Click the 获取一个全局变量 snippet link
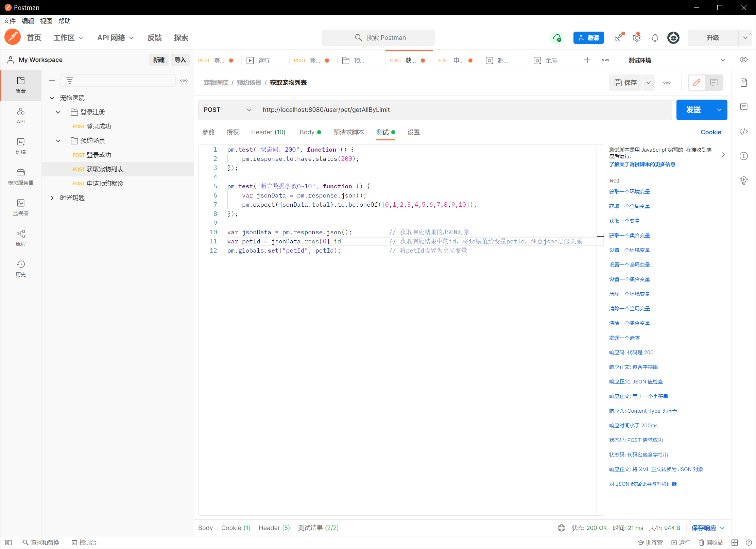 tap(629, 206)
